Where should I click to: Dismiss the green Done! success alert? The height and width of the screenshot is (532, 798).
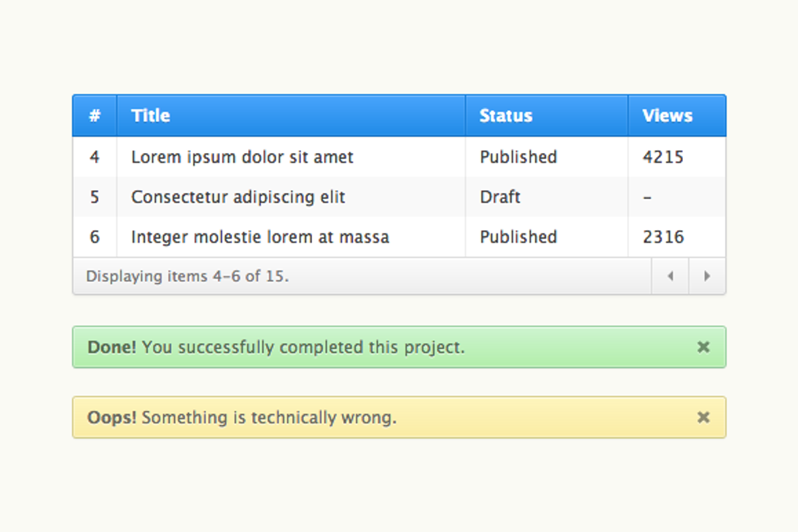[x=704, y=347]
